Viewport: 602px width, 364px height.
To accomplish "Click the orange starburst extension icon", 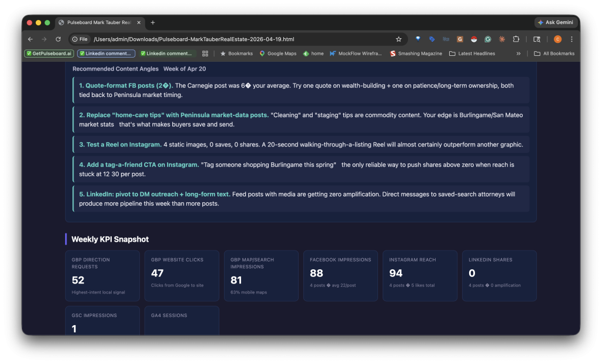I will click(502, 39).
